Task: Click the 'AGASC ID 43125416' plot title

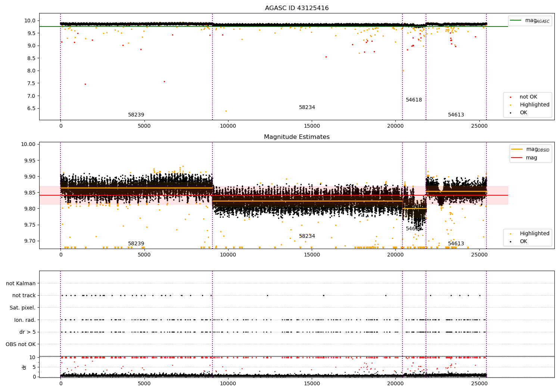Action: click(297, 8)
